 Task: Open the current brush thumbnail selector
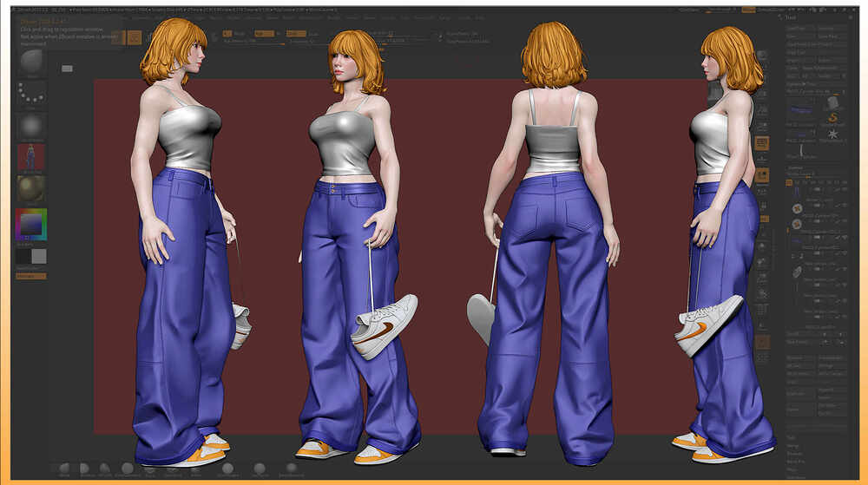pos(31,62)
